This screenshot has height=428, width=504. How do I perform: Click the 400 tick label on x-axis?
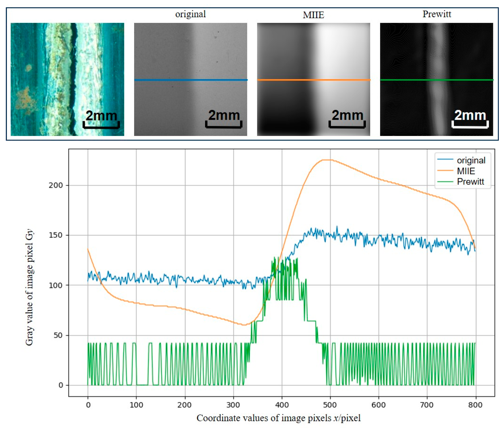(282, 405)
